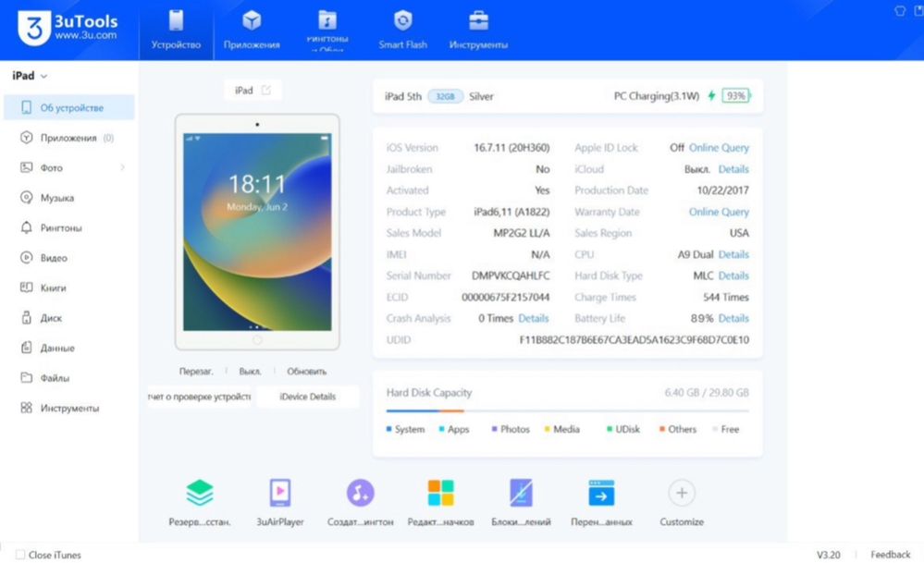Screen dimensions: 924x563
Task: Switch to the Приложения top tab
Action: coord(252,30)
